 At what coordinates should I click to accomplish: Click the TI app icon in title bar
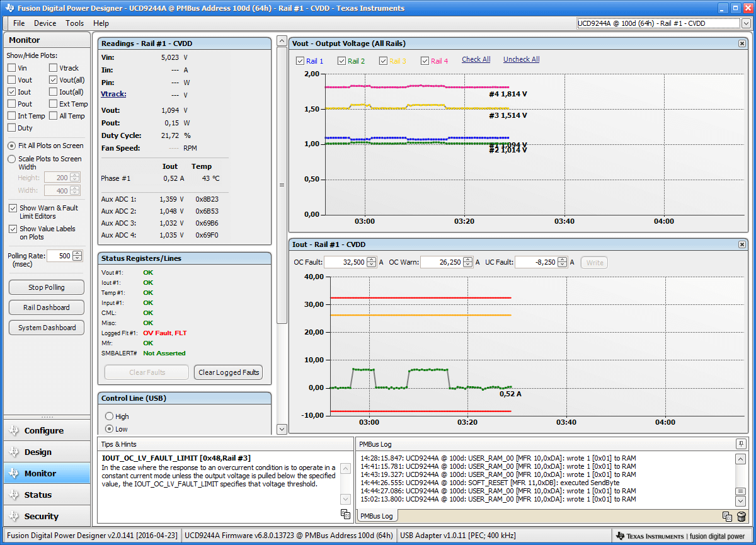(x=9, y=8)
